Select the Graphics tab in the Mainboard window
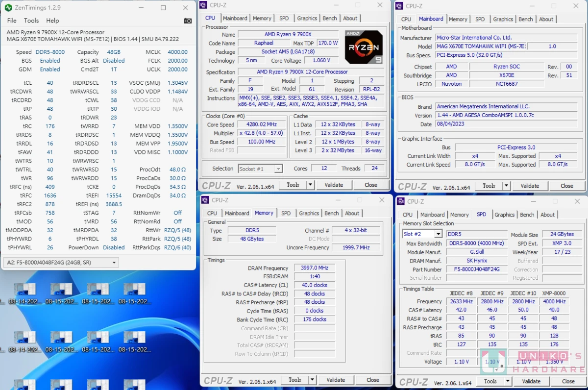Screen dimensions: 588x390 click(503, 19)
